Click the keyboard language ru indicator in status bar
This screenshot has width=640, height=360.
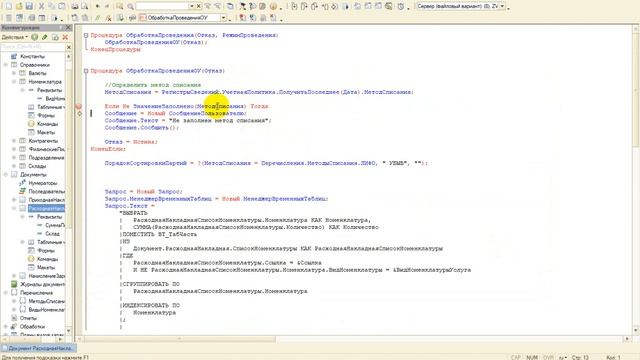(x=563, y=357)
